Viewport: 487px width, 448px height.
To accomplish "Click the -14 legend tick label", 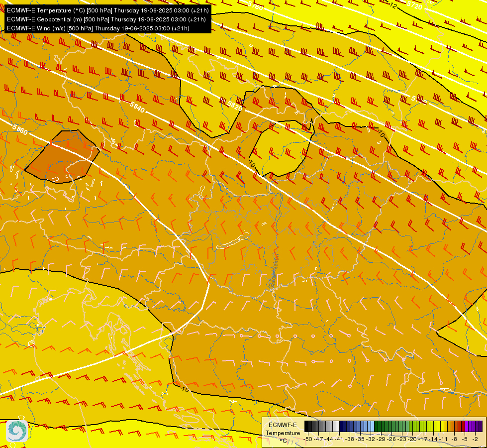I will pos(433,440).
